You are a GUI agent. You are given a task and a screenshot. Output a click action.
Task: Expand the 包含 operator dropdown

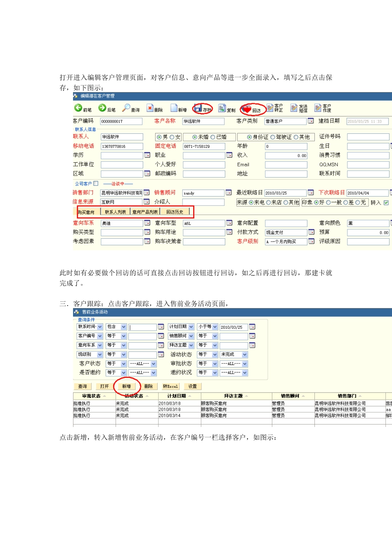pyautogui.click(x=123, y=327)
